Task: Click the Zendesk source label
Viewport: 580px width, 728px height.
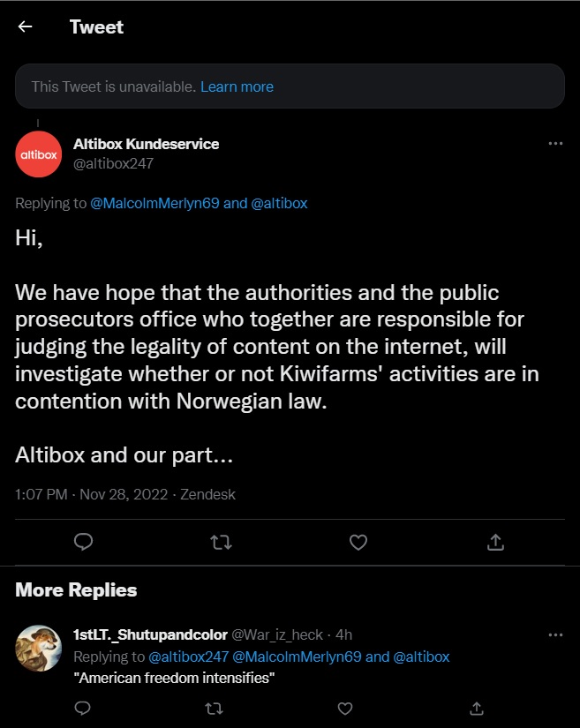Action: 208,494
